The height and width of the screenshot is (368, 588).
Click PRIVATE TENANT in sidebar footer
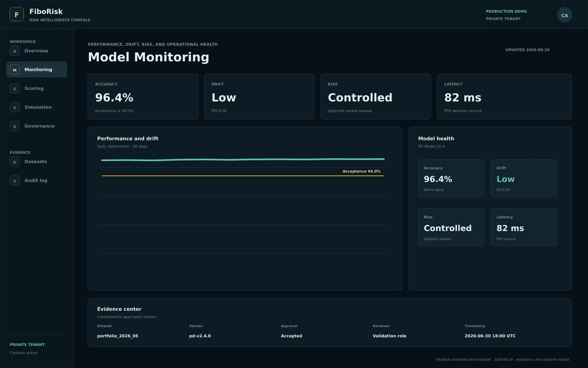(27, 345)
